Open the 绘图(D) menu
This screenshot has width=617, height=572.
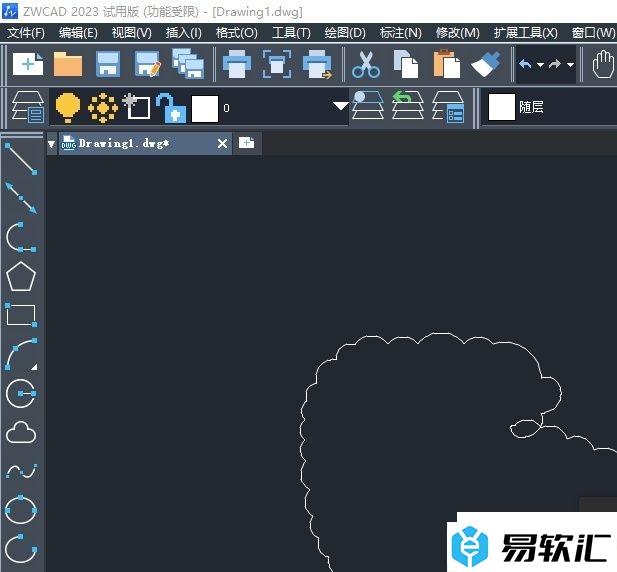coord(345,33)
